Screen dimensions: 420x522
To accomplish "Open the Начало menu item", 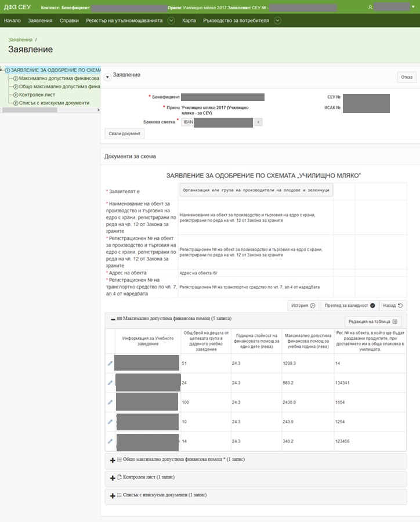I will [x=12, y=21].
